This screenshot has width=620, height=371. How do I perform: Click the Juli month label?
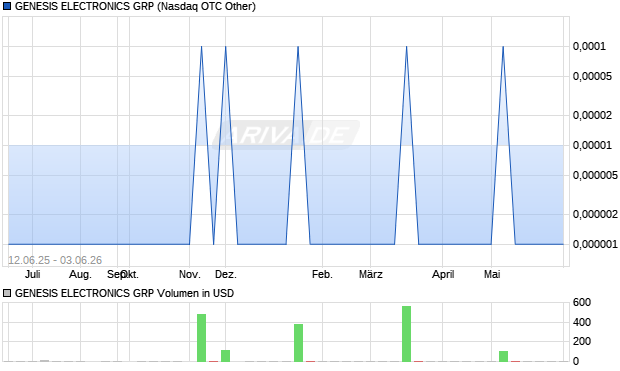(x=32, y=274)
